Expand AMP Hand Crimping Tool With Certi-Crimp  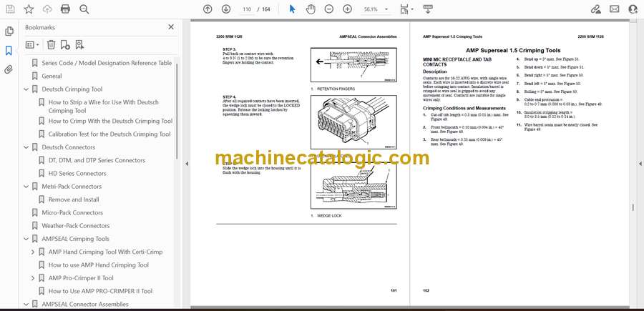click(x=33, y=252)
